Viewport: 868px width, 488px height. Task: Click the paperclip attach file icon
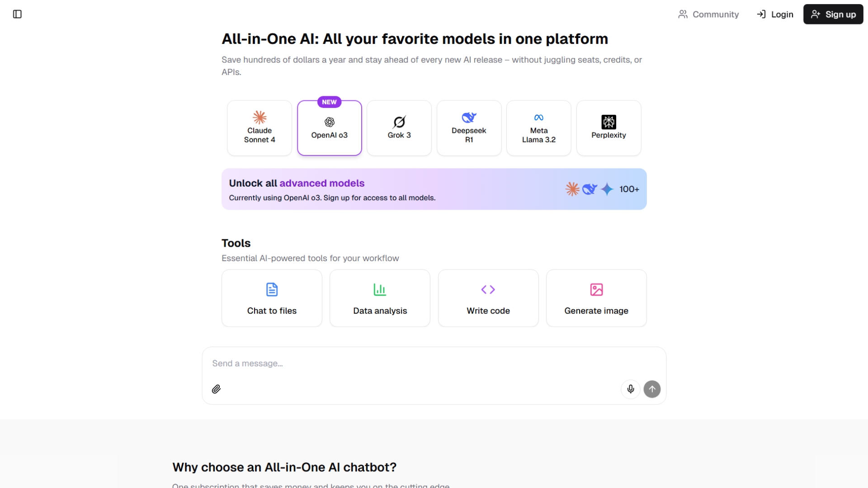coord(216,389)
